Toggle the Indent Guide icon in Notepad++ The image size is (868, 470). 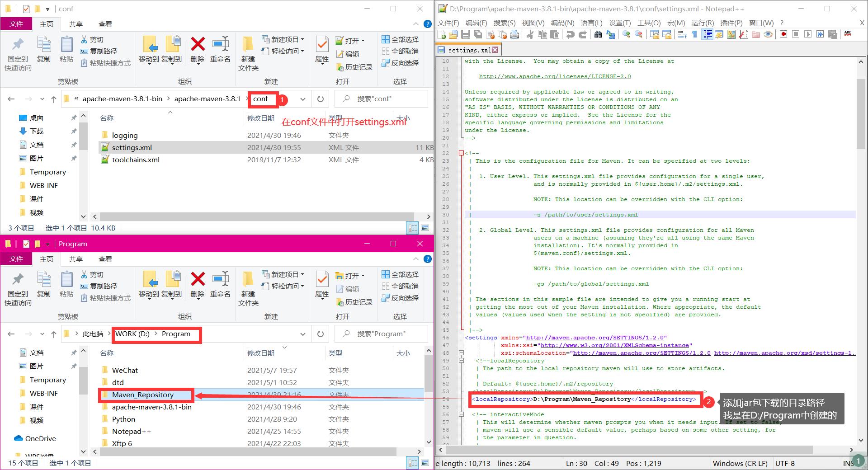tap(707, 34)
